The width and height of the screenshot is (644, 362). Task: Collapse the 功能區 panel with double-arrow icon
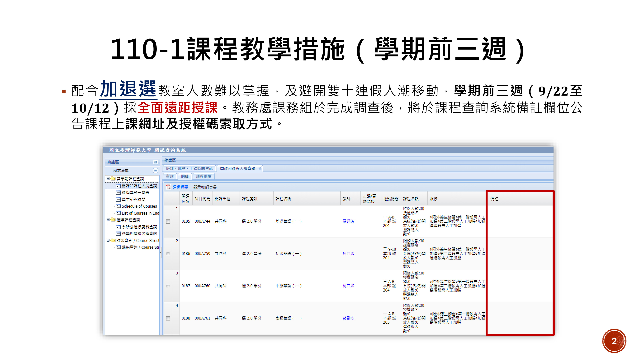(156, 162)
